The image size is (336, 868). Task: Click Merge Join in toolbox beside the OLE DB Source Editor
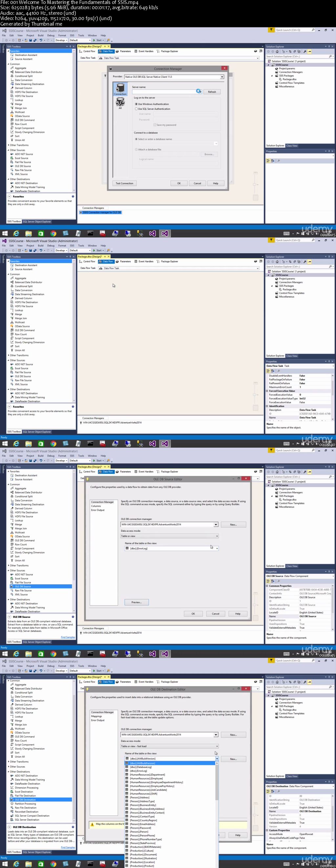[21, 528]
